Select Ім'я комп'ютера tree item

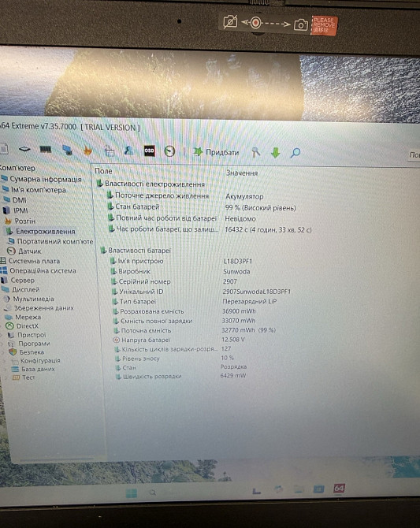pos(34,190)
